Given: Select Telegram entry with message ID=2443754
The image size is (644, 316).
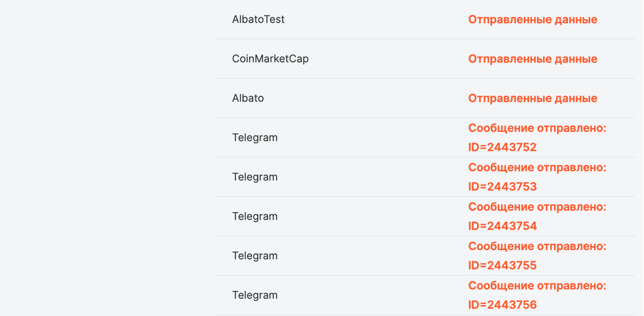Looking at the screenshot, I should (x=255, y=217).
